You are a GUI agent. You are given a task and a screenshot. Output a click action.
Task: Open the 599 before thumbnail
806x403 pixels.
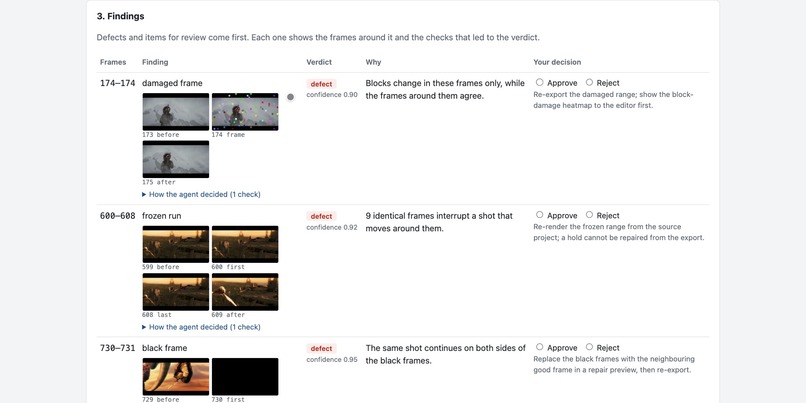tap(176, 244)
